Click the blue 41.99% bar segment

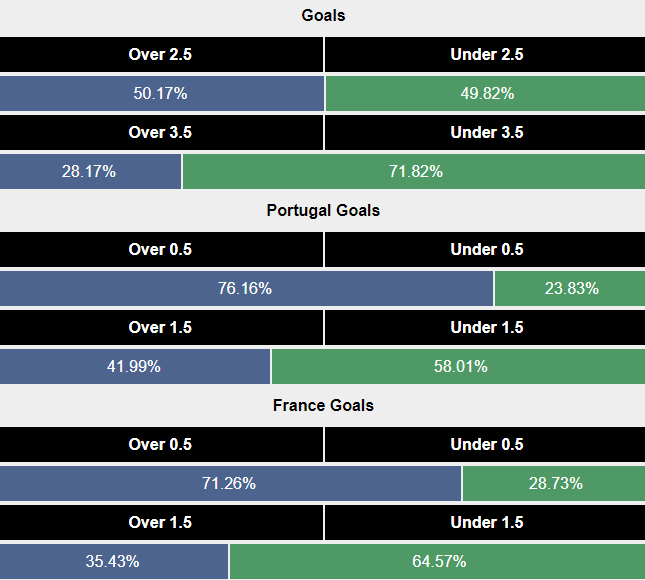(134, 367)
